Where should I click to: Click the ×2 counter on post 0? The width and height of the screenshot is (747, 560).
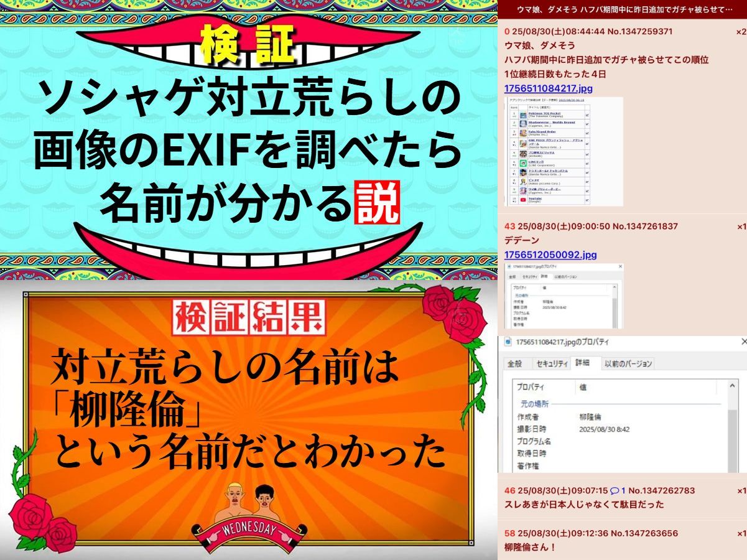pyautogui.click(x=740, y=31)
